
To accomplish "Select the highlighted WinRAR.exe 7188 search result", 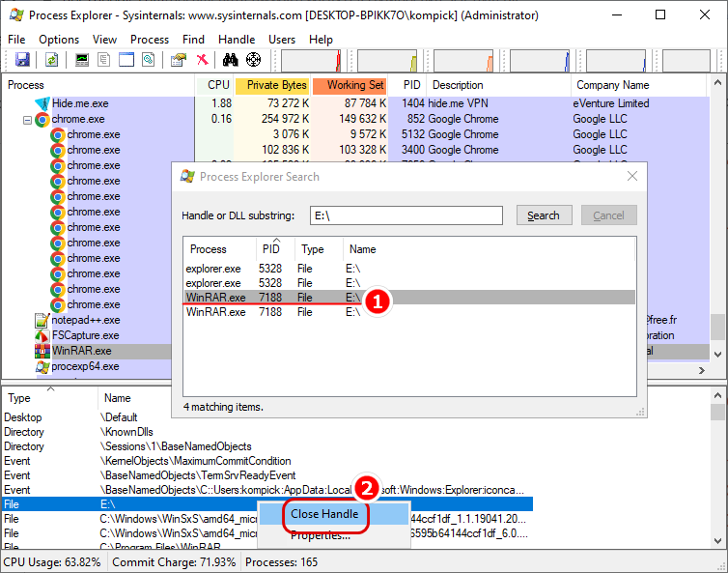I will coord(409,298).
